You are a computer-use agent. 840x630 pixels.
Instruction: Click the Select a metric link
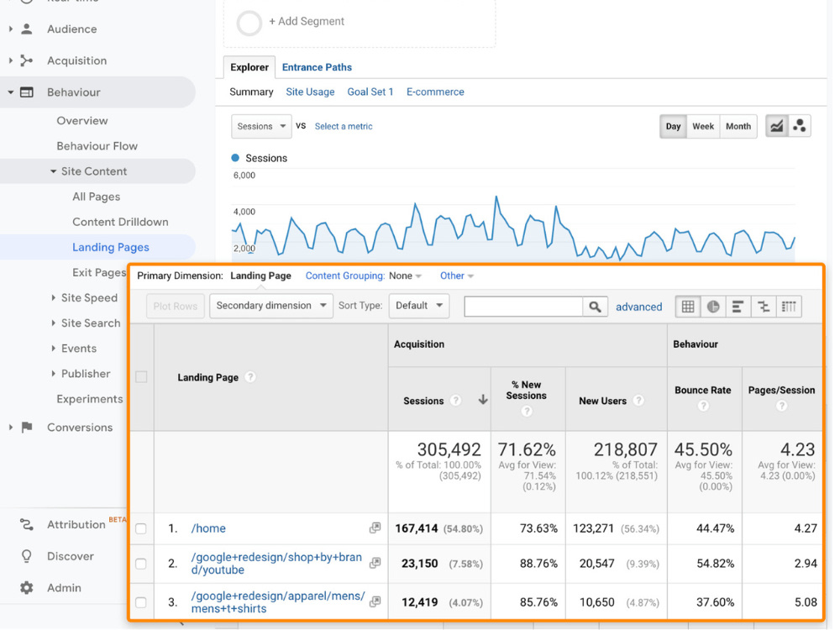click(x=344, y=127)
